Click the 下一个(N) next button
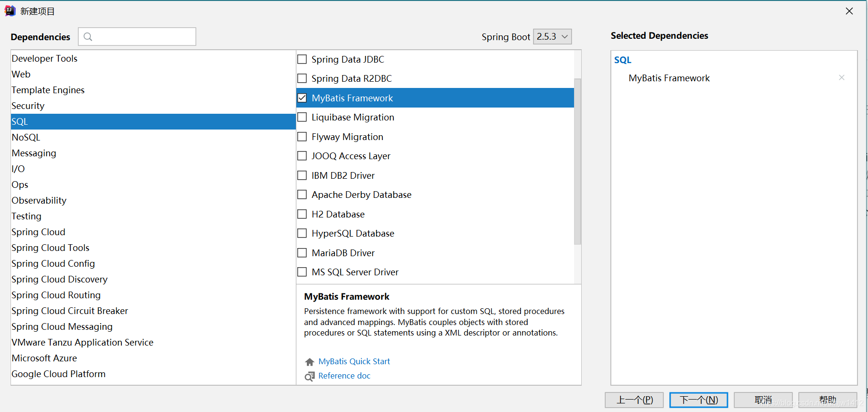The image size is (868, 412). tap(699, 400)
